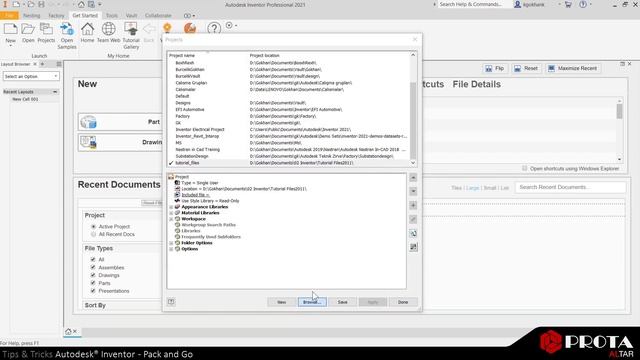Switch to the Nesting tab
The width and height of the screenshot is (640, 360).
click(31, 16)
